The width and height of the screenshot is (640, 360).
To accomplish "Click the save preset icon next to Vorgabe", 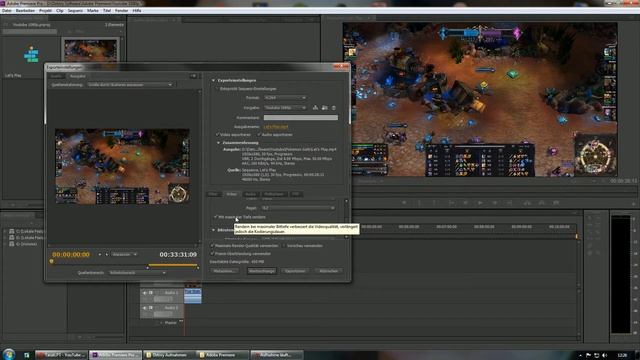I will [315, 108].
